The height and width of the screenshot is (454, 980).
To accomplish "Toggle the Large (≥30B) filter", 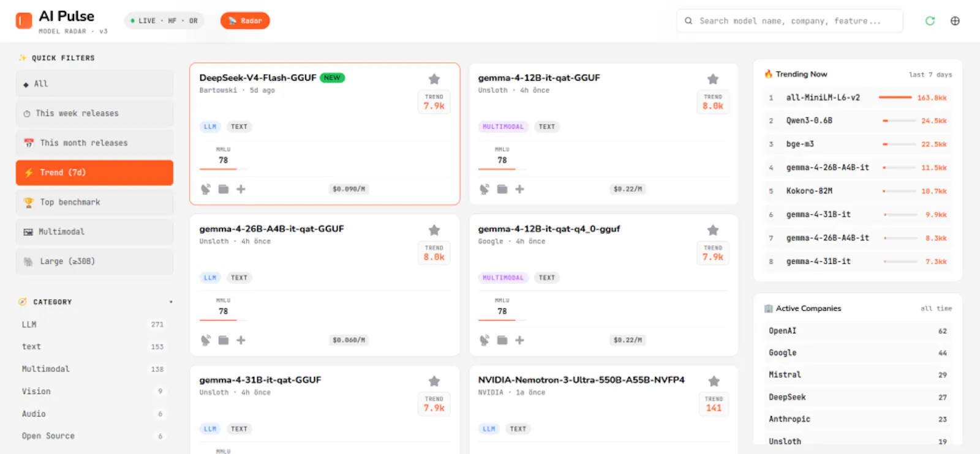I will 94,261.
